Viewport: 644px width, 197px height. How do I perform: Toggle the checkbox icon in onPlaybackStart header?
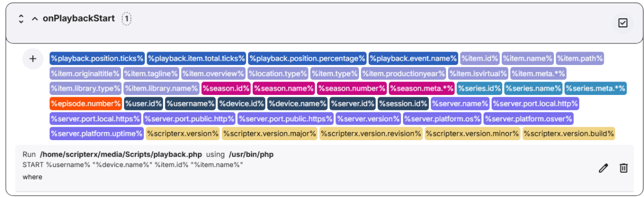coord(623,23)
